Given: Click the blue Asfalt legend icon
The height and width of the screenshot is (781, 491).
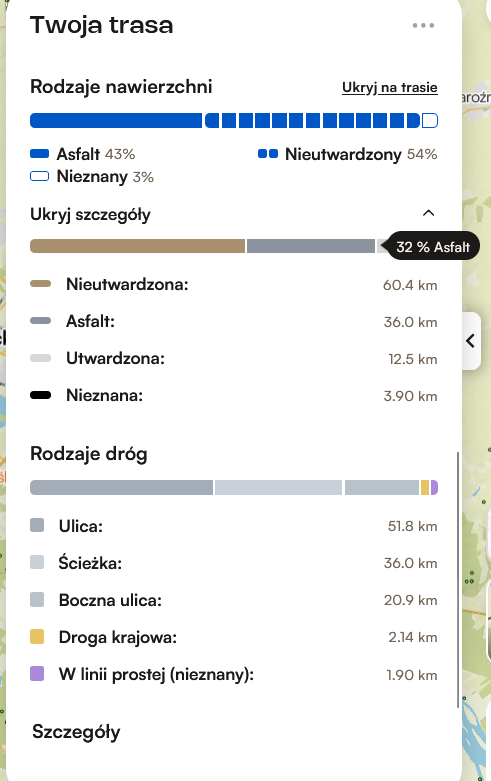Looking at the screenshot, I should pos(39,154).
